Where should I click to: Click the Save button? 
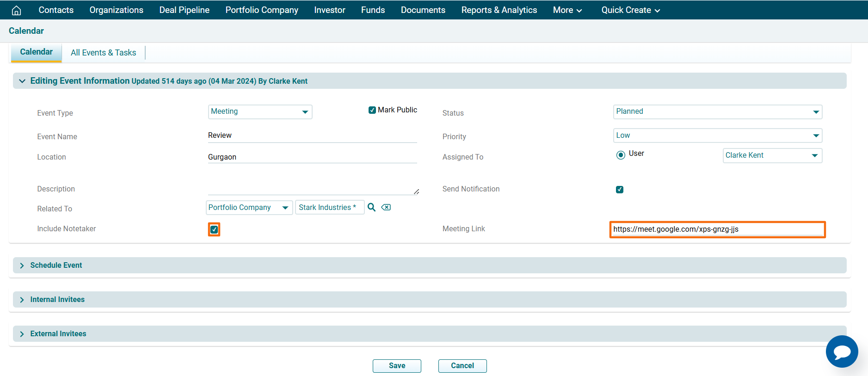(x=397, y=366)
